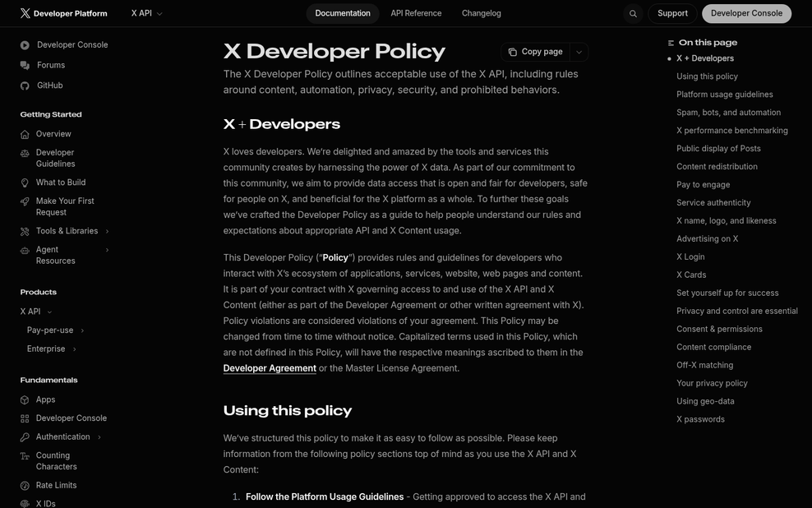812x508 pixels.
Task: Jump to Off-X matching section
Action: 705,366
